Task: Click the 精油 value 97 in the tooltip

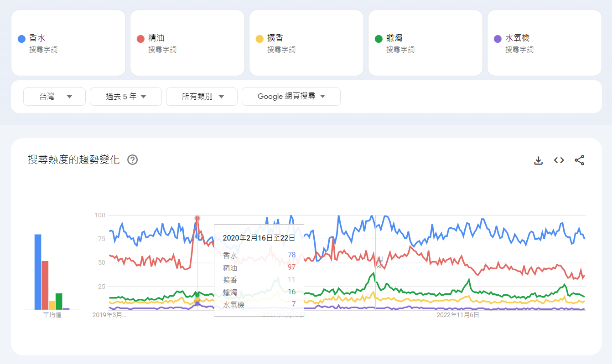Action: pos(291,267)
